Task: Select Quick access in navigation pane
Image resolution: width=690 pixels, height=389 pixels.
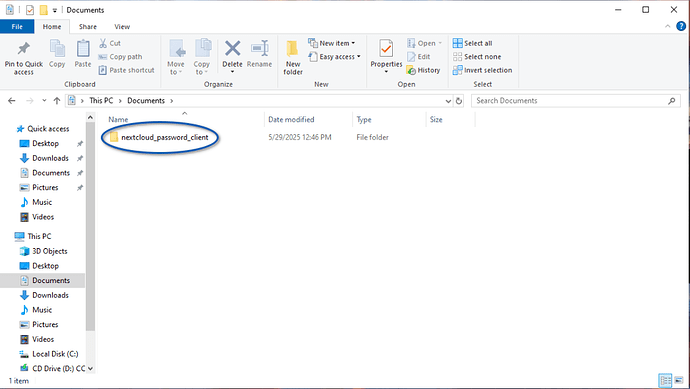Action: pos(43,129)
